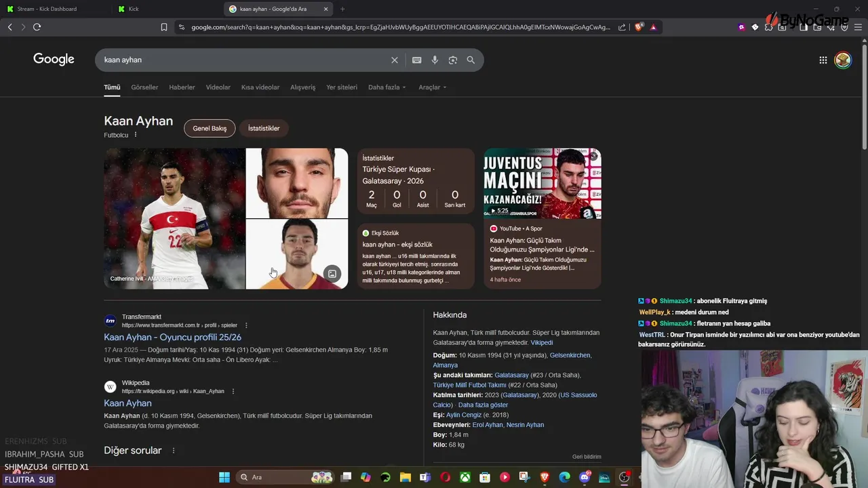Open the Google account profile avatar
Image resolution: width=868 pixels, height=488 pixels.
click(x=843, y=60)
